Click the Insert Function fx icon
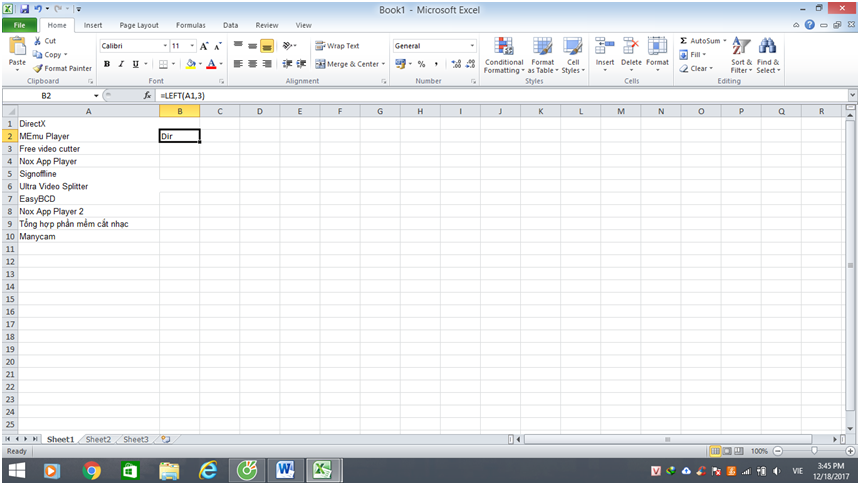The width and height of the screenshot is (860, 485). pos(147,95)
